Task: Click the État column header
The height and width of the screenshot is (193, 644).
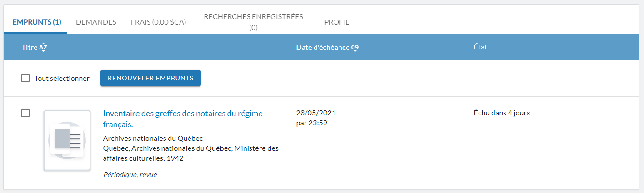Action: pyautogui.click(x=480, y=47)
